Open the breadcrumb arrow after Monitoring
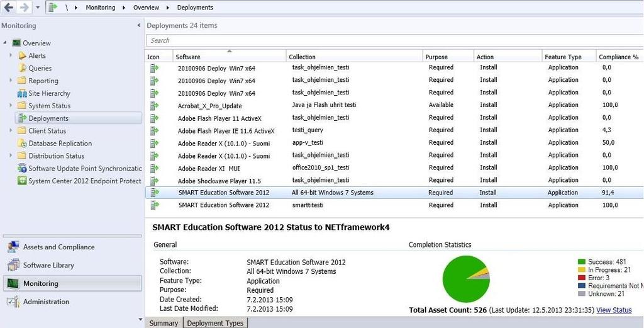Screen dimensions: 644x328 coord(124,8)
